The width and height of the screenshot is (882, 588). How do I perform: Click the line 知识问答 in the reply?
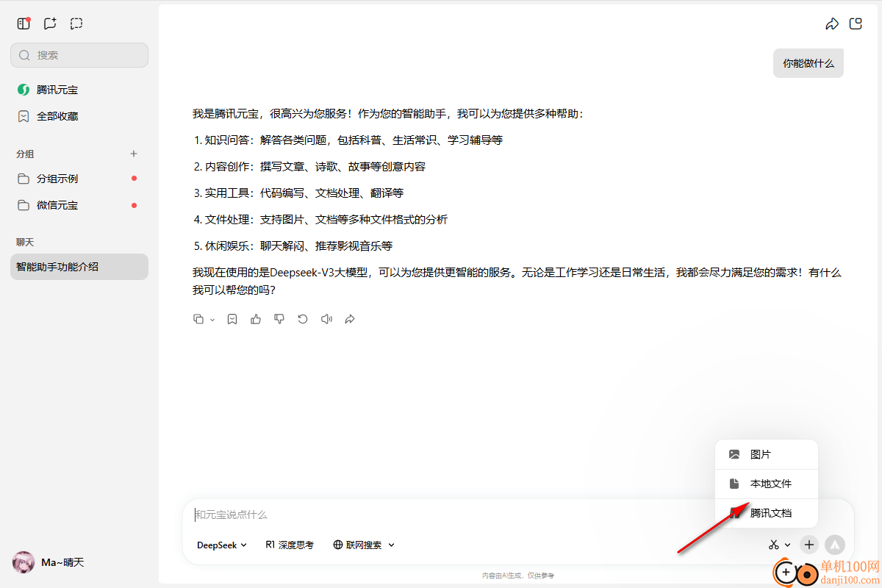[x=348, y=140]
